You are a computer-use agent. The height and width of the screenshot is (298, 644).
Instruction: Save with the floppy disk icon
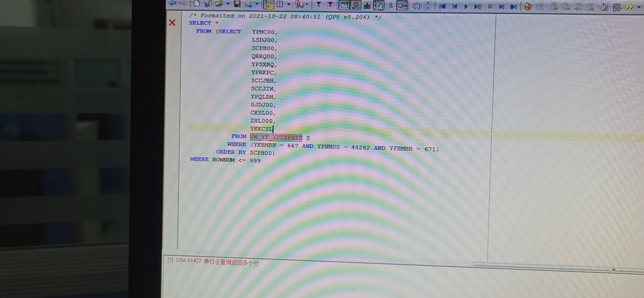pyautogui.click(x=237, y=4)
